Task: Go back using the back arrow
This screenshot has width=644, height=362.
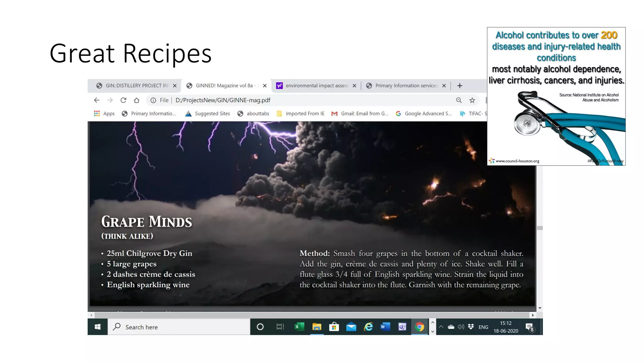Action: point(97,100)
